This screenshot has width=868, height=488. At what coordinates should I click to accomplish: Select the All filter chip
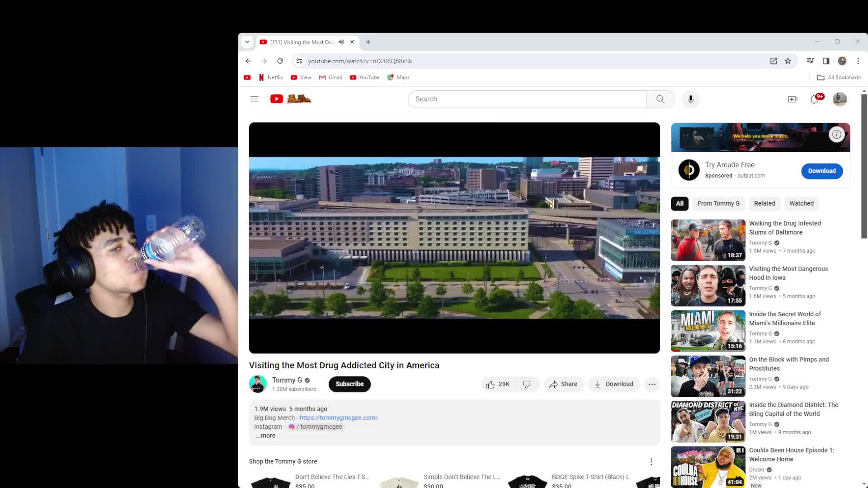click(679, 203)
